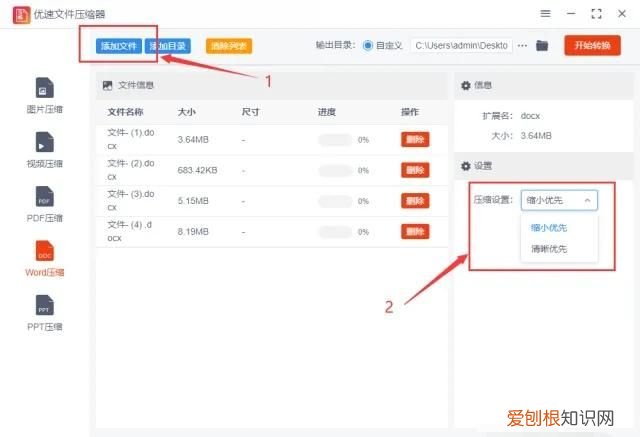Screen dimensions: 640x437
Task: Choose 清晰优先 from the dropdown list
Action: 549,248
